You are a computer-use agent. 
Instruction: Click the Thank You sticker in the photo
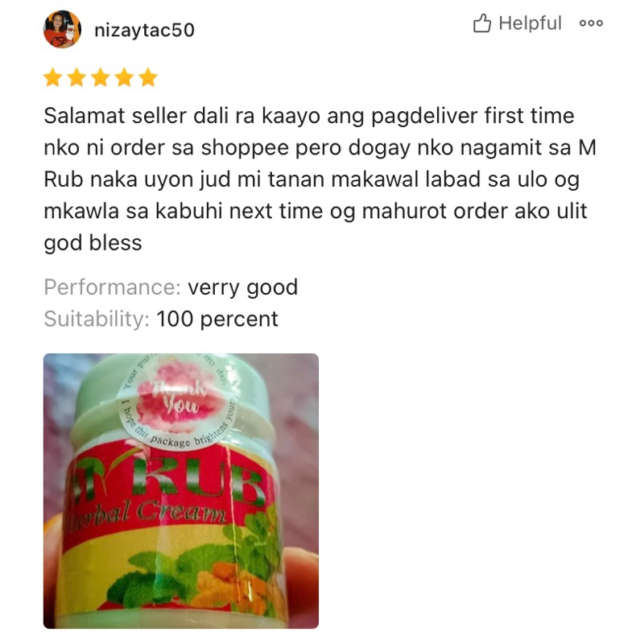pyautogui.click(x=177, y=403)
